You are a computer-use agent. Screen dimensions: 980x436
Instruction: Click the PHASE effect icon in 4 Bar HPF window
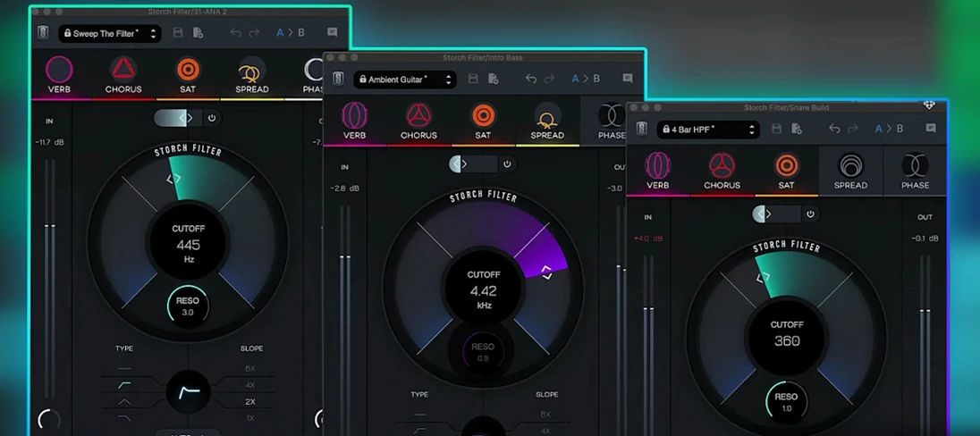915,165
